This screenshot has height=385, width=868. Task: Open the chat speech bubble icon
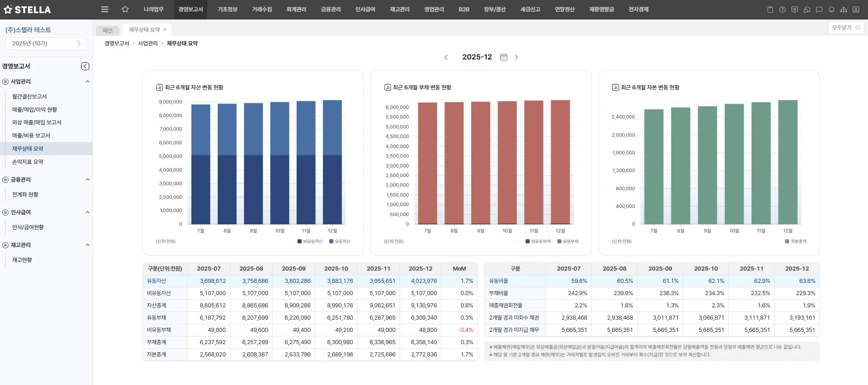point(819,10)
